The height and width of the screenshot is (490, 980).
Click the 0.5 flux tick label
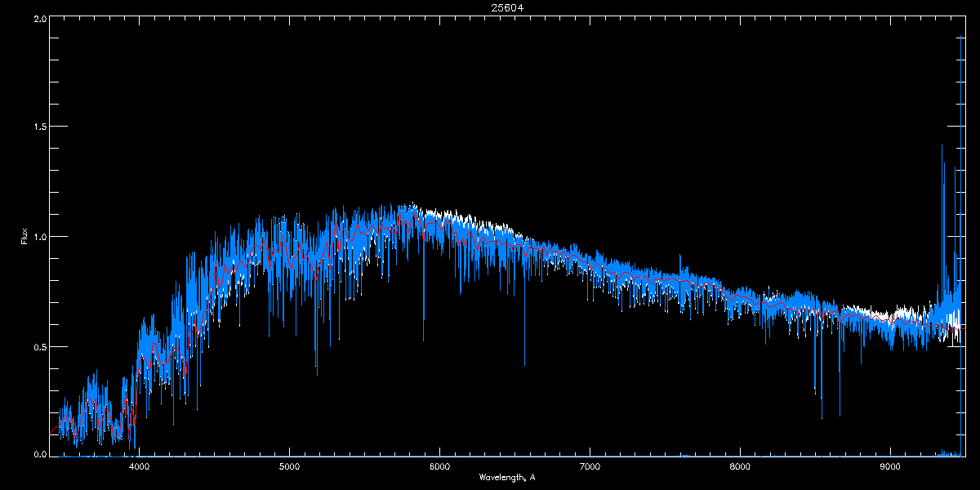[39, 346]
